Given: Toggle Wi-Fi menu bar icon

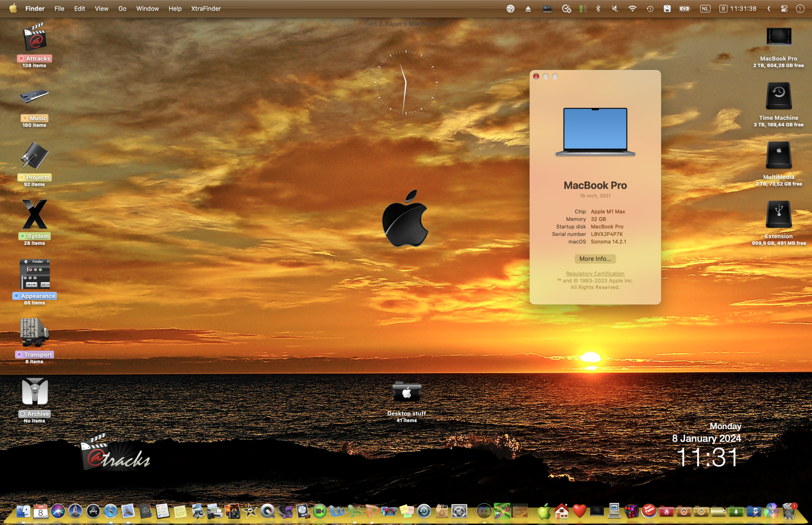Looking at the screenshot, I should 632,9.
